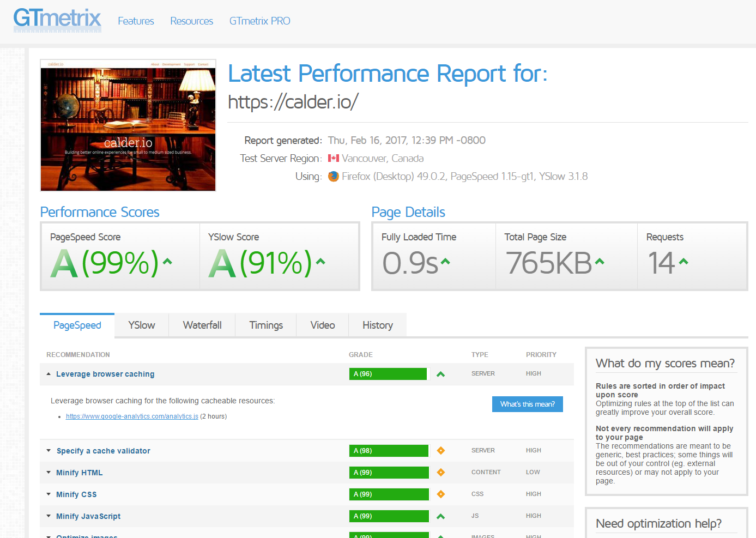This screenshot has width=756, height=538.
Task: Click green trend arrow in Leverage browser caching row
Action: pos(441,374)
